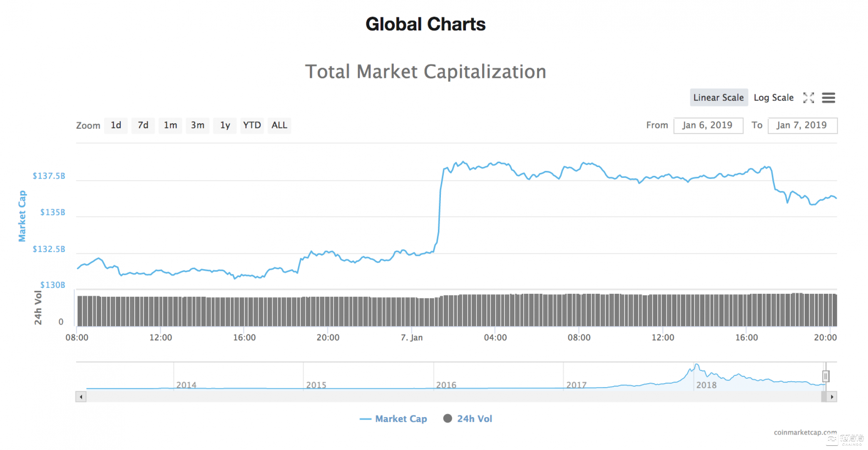Click the right arrow on bottom scrollbar
Image resolution: width=868 pixels, height=450 pixels.
click(x=831, y=397)
